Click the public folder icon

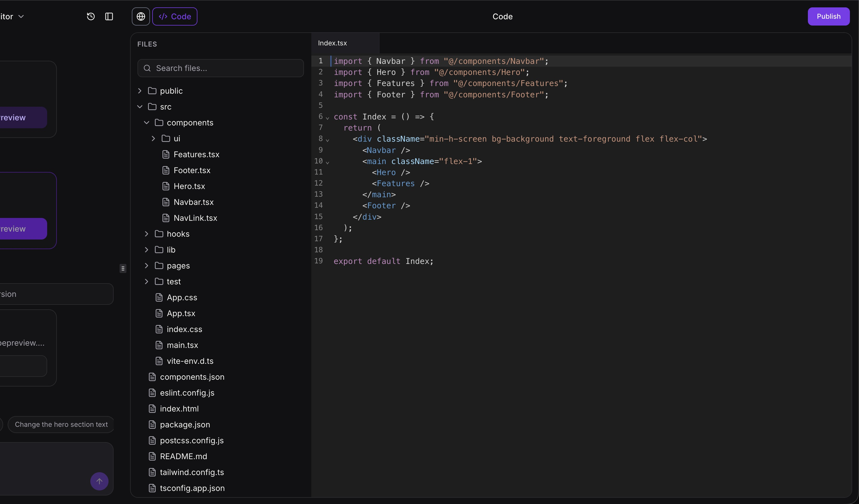point(152,91)
